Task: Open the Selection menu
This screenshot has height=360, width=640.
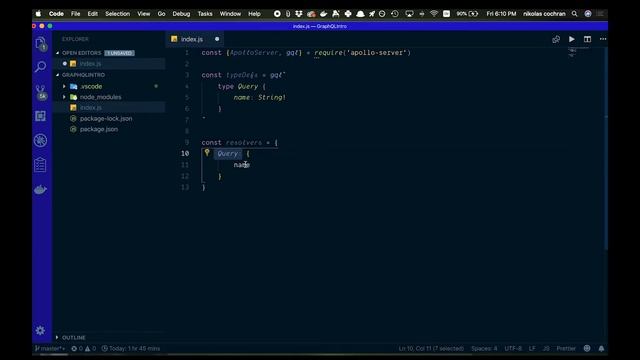Action: coord(117,14)
